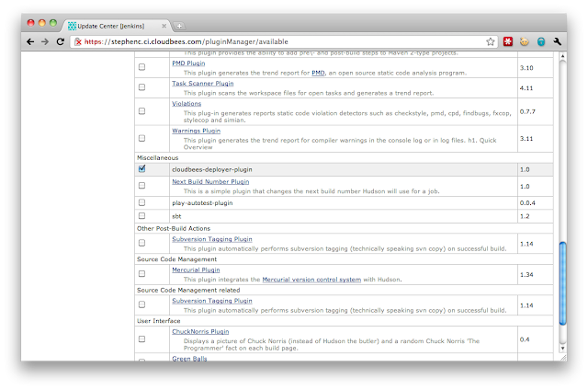This screenshot has height=390, width=588.
Task: Open the Violations plugin link
Action: point(187,104)
